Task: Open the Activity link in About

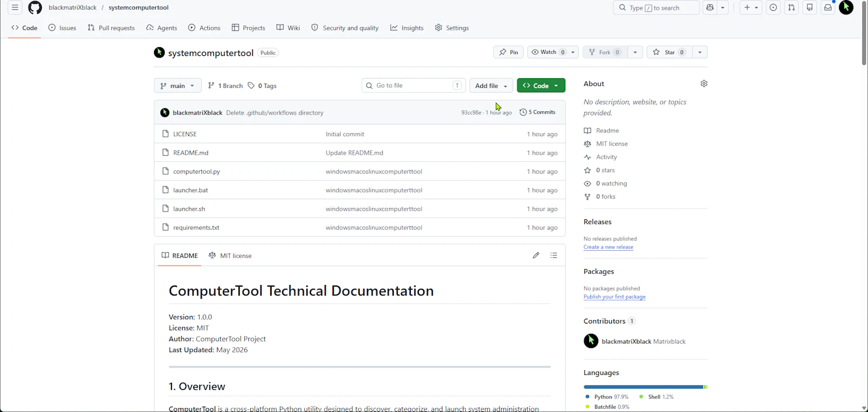Action: point(601,157)
